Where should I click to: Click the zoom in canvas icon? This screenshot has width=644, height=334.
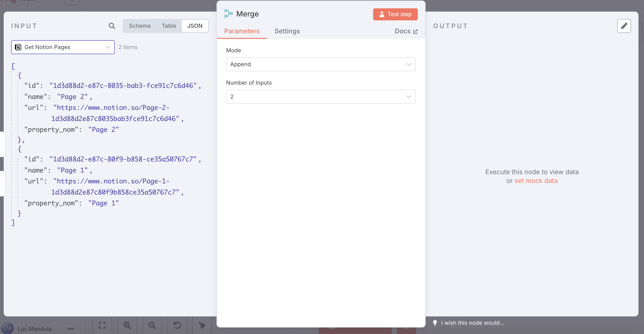(127, 325)
